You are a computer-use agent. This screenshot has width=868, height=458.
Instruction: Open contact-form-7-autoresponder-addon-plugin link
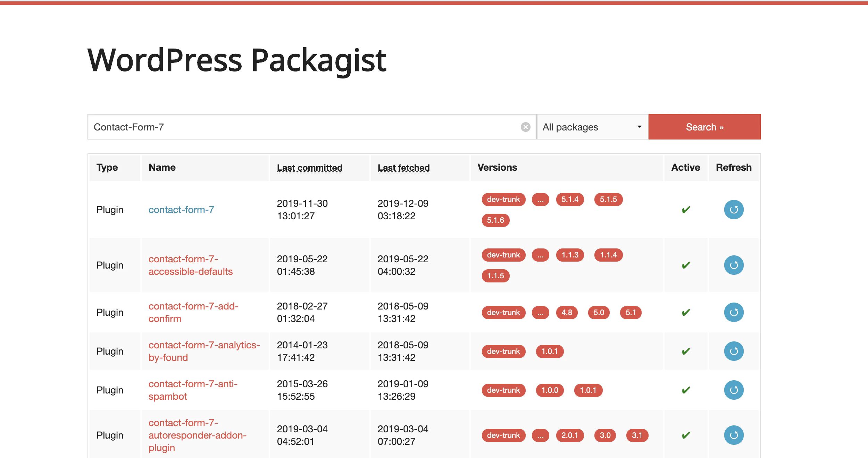[x=198, y=435]
